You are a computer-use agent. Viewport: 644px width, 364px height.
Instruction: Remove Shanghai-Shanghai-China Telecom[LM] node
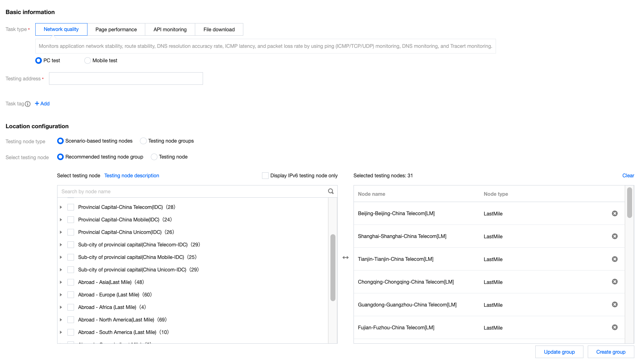(x=614, y=236)
